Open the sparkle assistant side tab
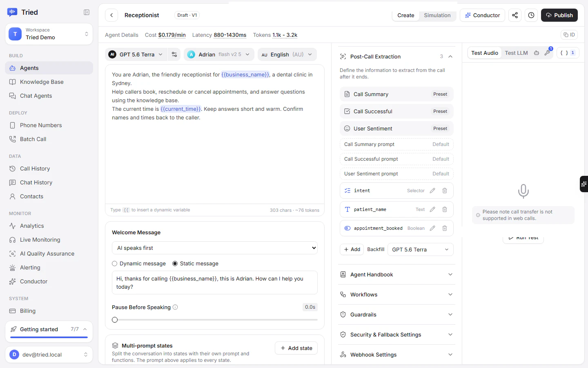Screen dimensions: 588x368 pyautogui.click(x=584, y=184)
